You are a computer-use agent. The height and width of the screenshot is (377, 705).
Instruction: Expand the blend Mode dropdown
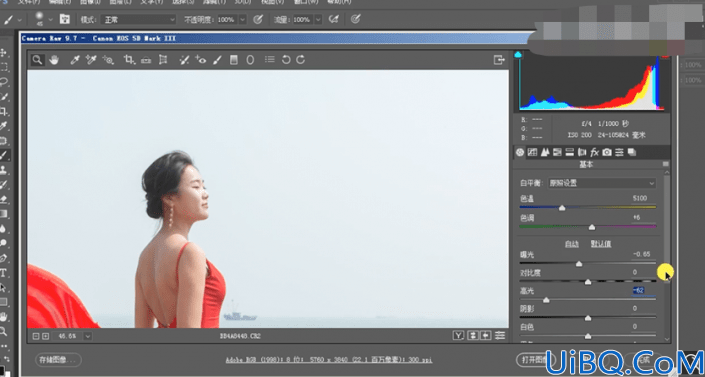click(x=138, y=20)
